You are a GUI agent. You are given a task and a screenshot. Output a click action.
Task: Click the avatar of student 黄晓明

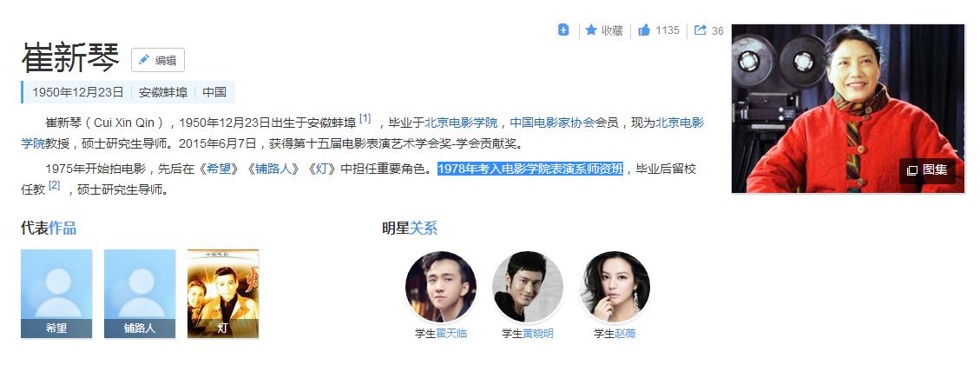[528, 287]
